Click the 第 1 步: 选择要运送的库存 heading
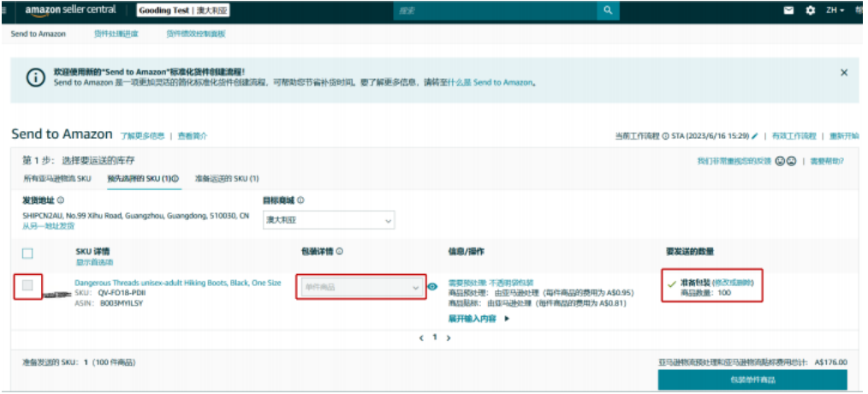 pyautogui.click(x=79, y=161)
